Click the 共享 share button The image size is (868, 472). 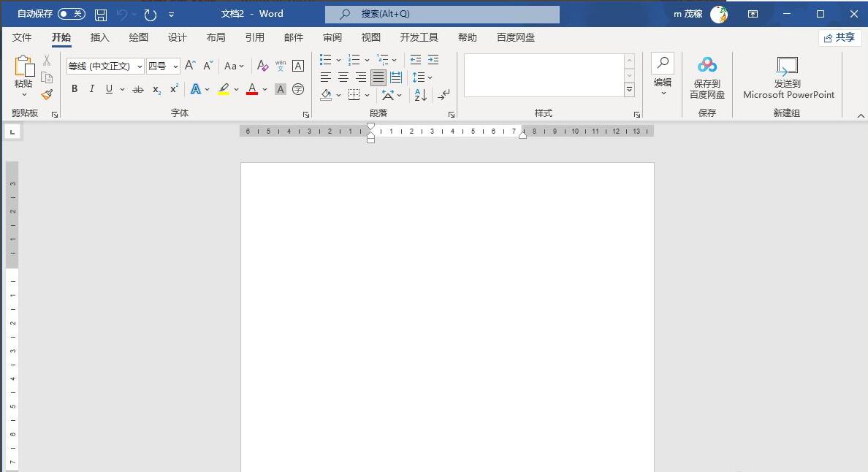click(x=839, y=37)
